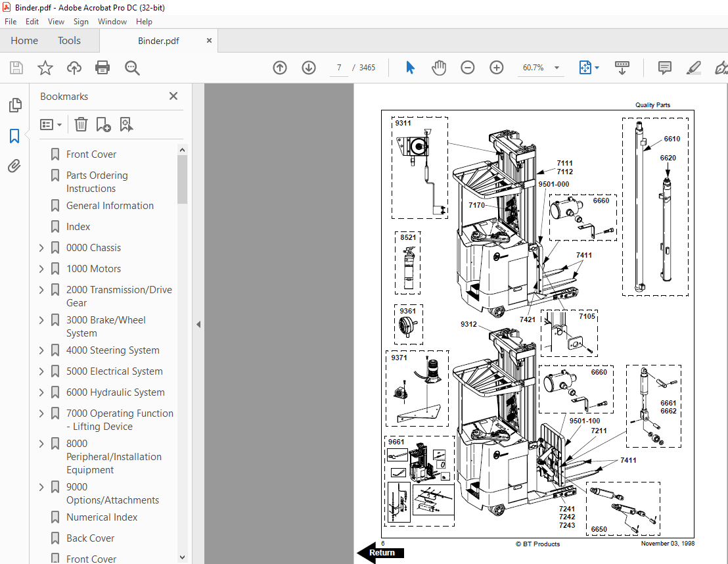Bookmark file with the star icon
This screenshot has height=564, width=728.
click(x=45, y=68)
